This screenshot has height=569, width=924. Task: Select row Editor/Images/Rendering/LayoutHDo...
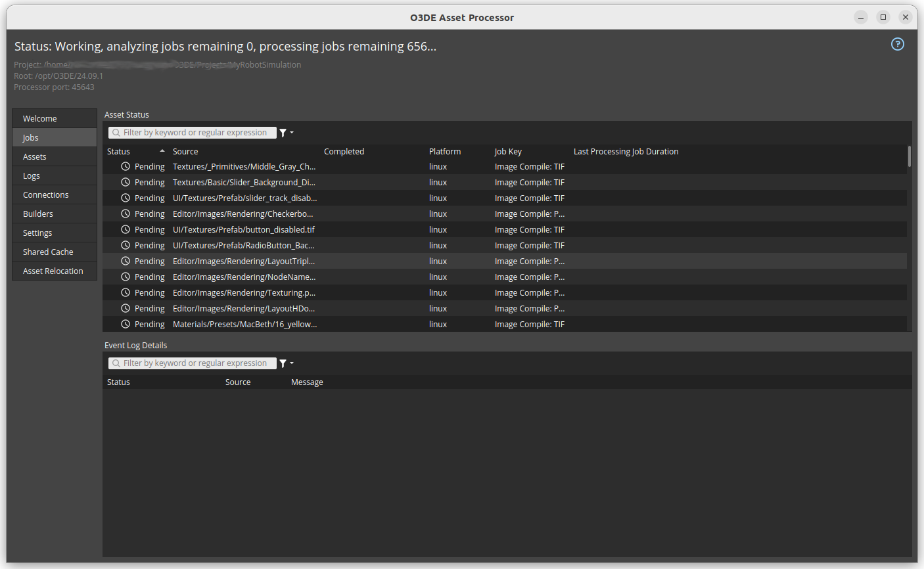(505, 309)
